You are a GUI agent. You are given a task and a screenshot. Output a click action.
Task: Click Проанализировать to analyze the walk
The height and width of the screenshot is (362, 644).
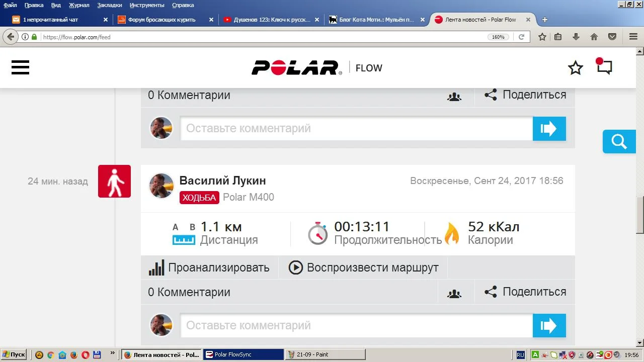[x=209, y=267]
